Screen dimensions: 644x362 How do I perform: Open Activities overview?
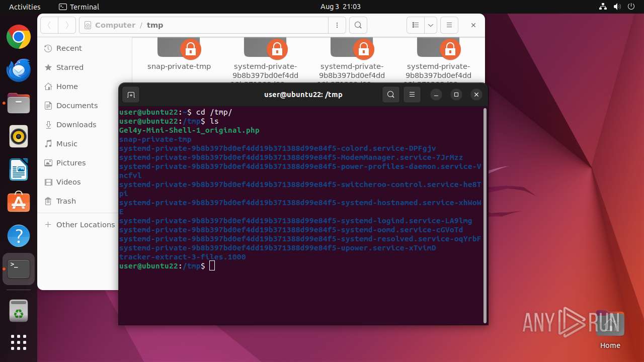[x=25, y=7]
